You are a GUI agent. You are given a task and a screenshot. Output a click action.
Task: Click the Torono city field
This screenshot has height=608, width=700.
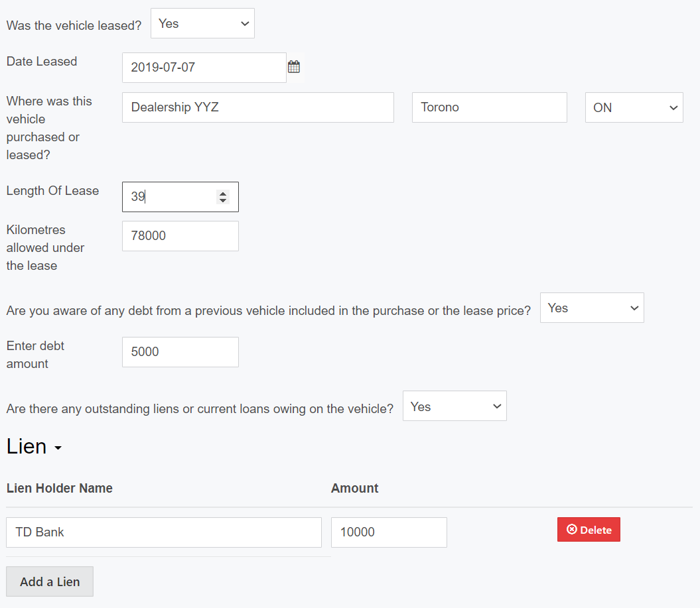click(x=489, y=107)
